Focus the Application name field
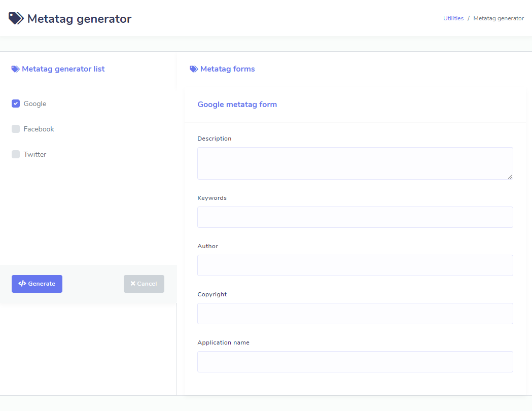Screen dimensions: 532x411 point(354,362)
